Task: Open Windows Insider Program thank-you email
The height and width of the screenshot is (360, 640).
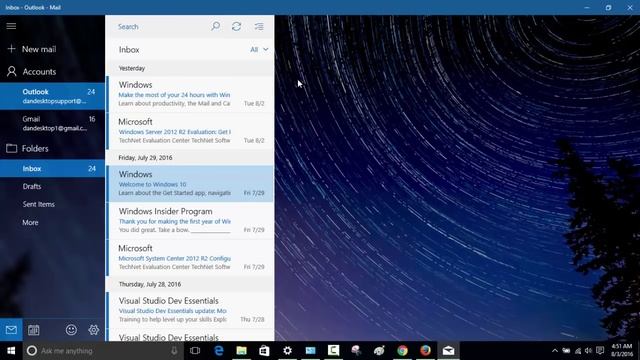Action: 190,220
